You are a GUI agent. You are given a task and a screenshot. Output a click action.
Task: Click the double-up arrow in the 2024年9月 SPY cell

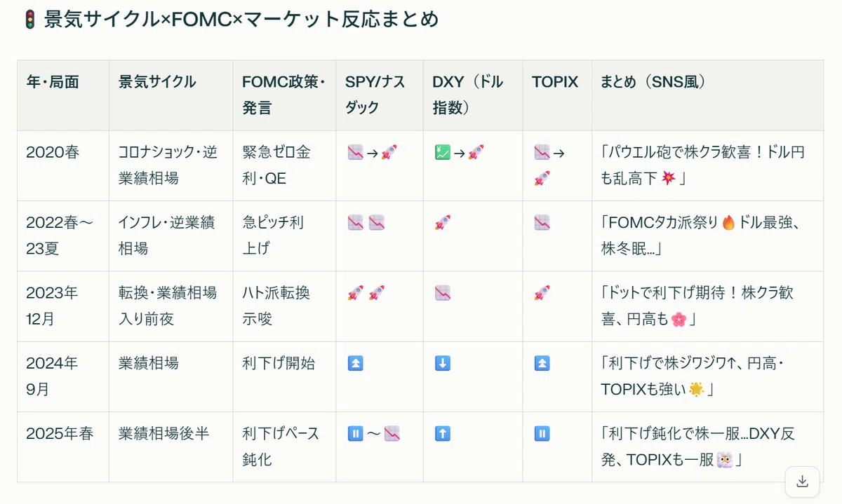click(355, 363)
